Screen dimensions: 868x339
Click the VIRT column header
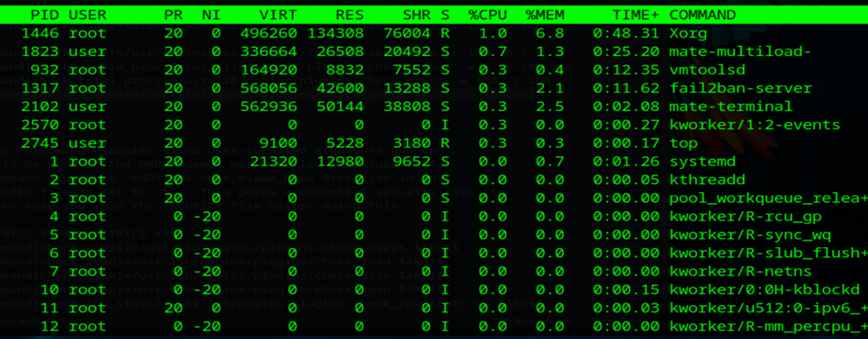(x=278, y=15)
